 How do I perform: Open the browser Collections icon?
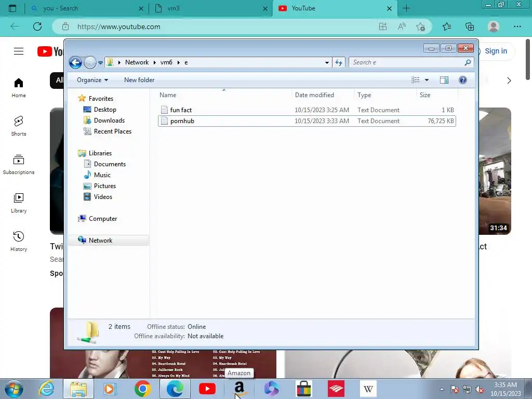pyautogui.click(x=470, y=26)
